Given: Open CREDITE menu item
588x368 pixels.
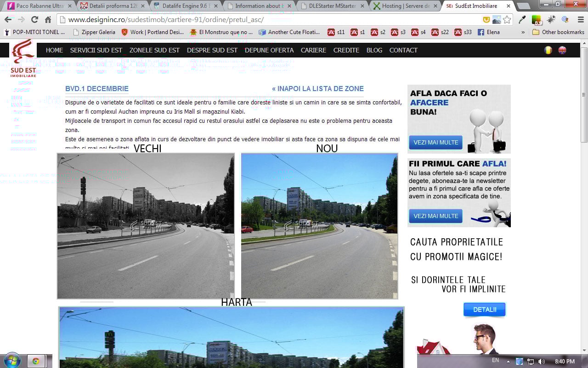Looking at the screenshot, I should click(x=346, y=50).
